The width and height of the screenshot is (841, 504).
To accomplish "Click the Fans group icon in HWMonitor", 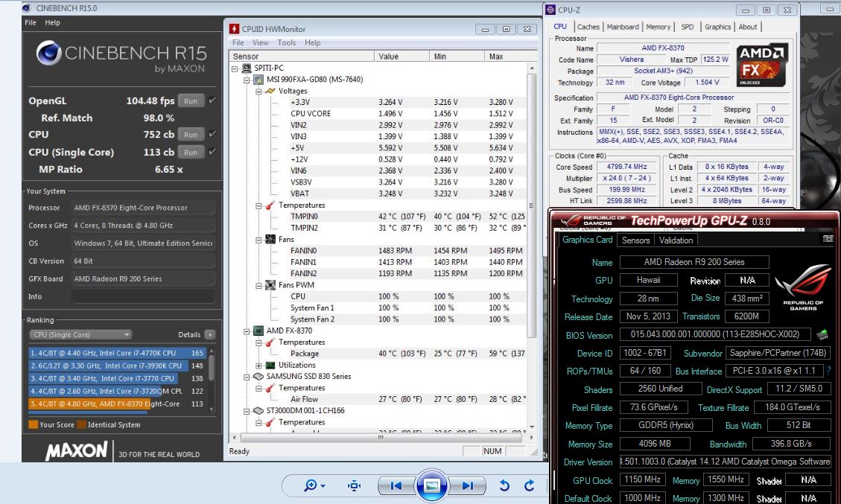I will click(270, 240).
